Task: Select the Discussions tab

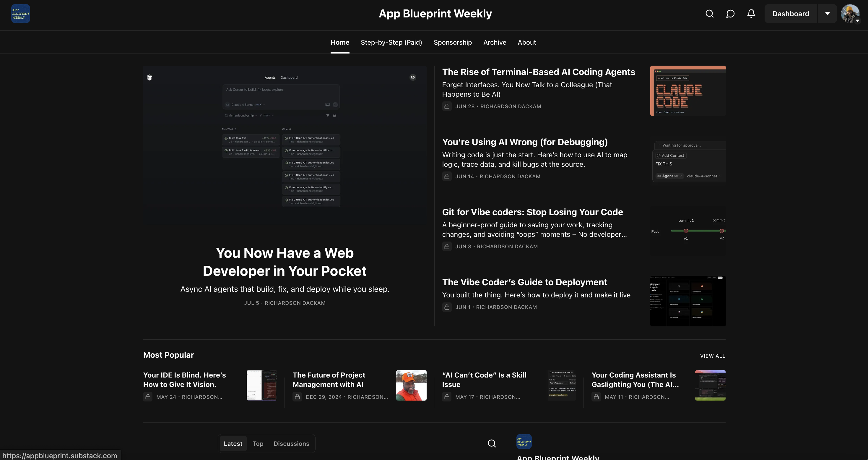Action: click(x=291, y=443)
